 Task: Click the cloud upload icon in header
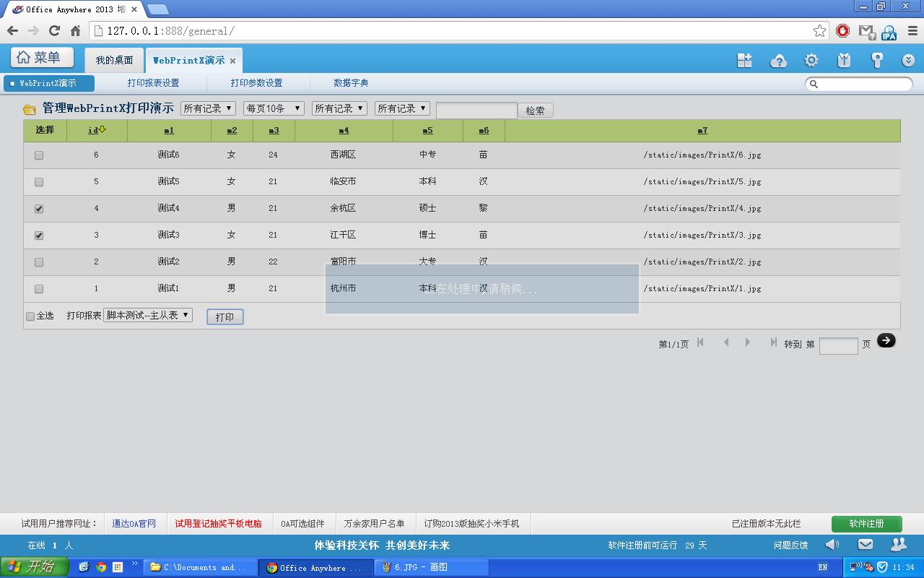click(778, 61)
